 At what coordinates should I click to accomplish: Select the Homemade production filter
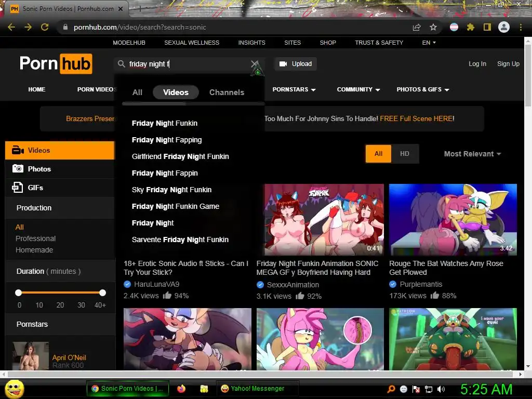tap(34, 250)
